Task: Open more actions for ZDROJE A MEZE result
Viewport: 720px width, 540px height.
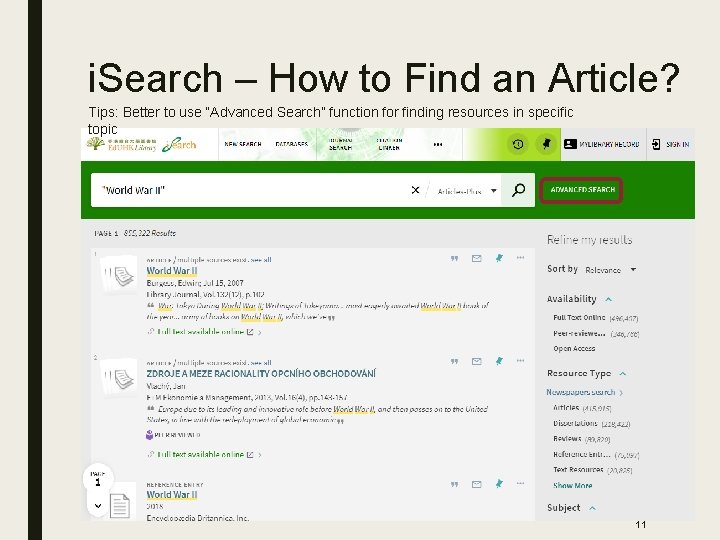Action: (520, 361)
